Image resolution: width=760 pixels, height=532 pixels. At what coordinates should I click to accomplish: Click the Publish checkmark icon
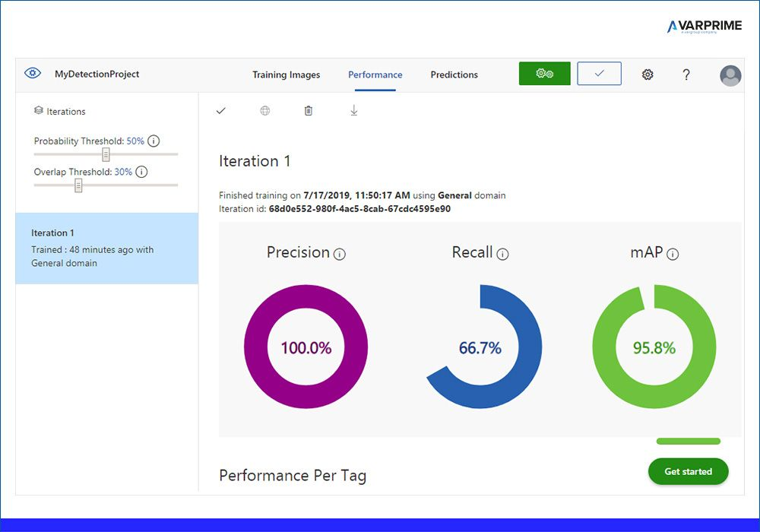click(221, 110)
